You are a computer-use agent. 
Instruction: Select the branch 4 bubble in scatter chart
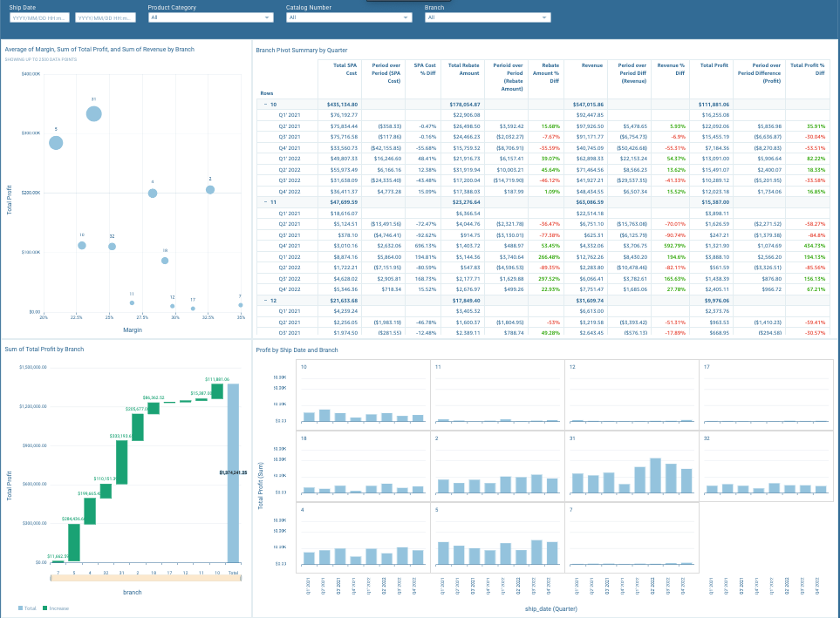click(153, 194)
